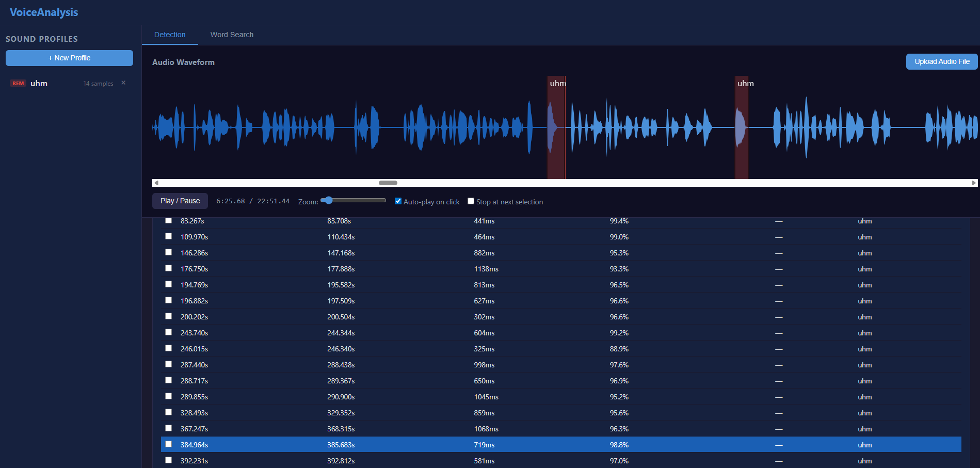Click the REM badge on uhm profile
The width and height of the screenshot is (980, 468).
pyautogui.click(x=18, y=83)
